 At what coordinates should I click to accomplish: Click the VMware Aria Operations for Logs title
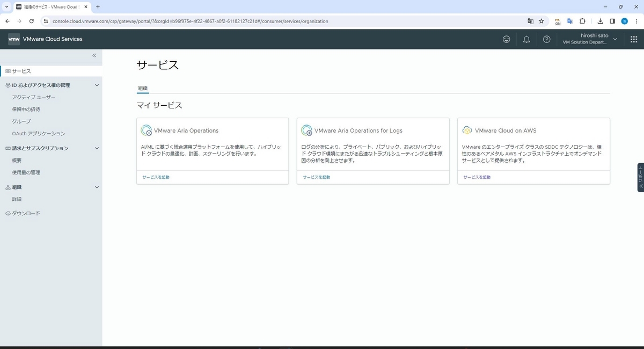point(358,130)
